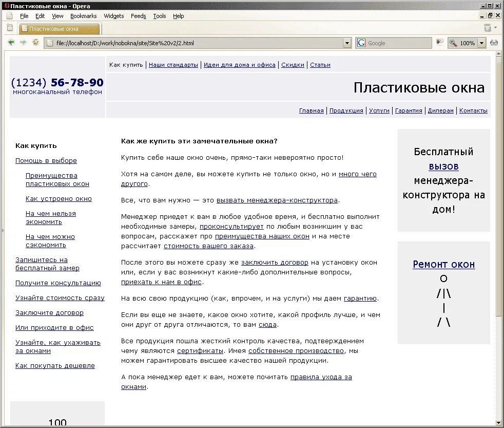
Task: Click the scrollbar down arrow
Action: (x=499, y=422)
